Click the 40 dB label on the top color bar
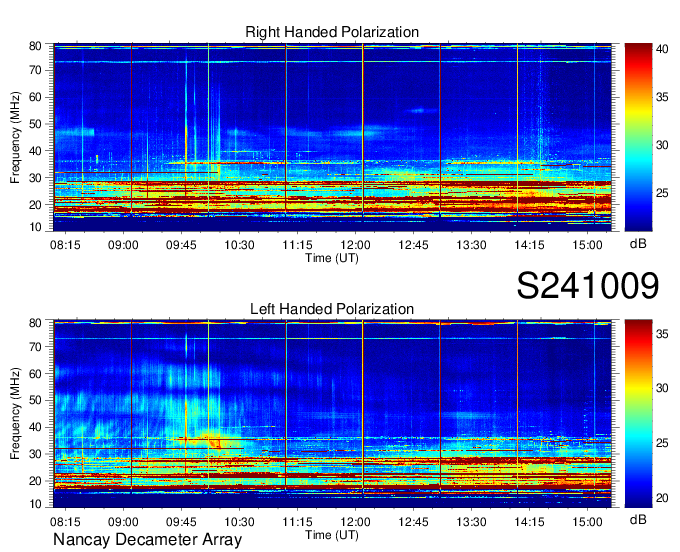 [662, 49]
